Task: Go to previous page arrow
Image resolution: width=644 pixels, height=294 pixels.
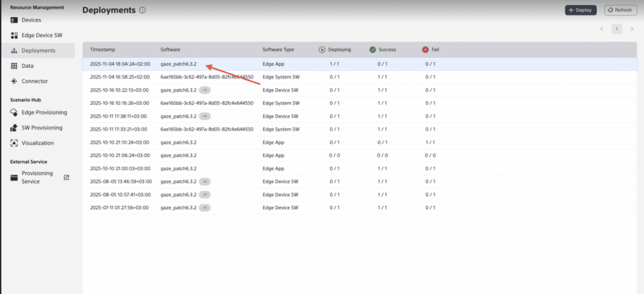Action: pyautogui.click(x=601, y=29)
